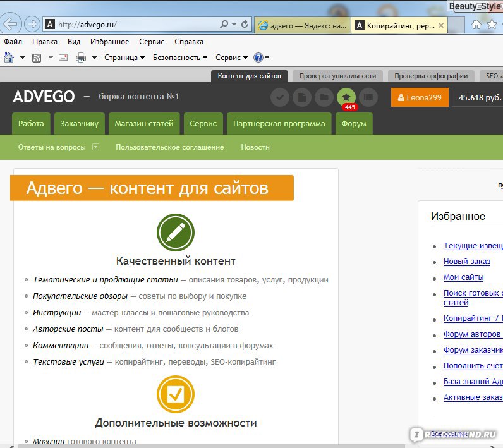Expand Help dropdown arrow
This screenshot has width=503, height=448.
267,58
